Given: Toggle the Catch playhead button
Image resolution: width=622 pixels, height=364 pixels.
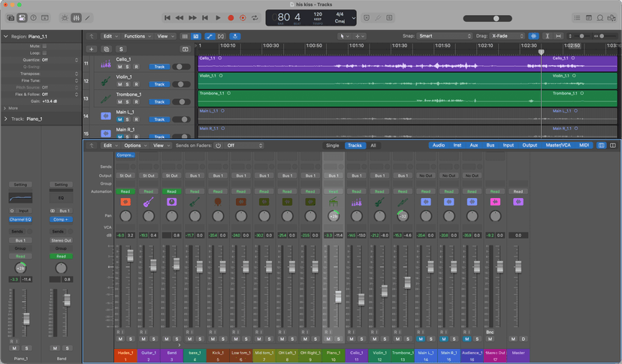Looking at the screenshot, I should tap(235, 36).
